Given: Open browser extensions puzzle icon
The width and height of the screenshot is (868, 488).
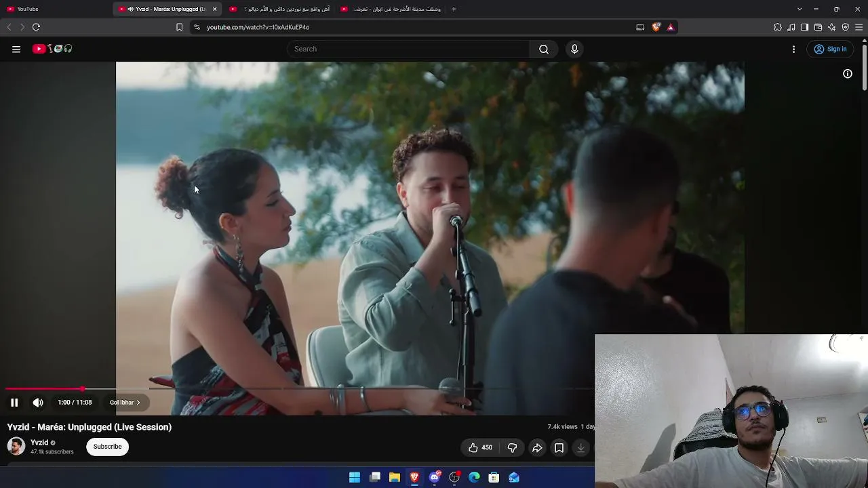Looking at the screenshot, I should [778, 27].
